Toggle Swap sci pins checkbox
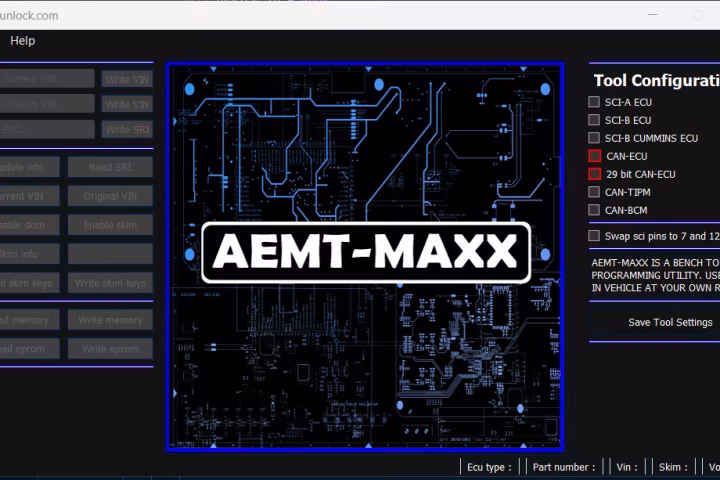Viewport: 720px width, 480px height. point(594,236)
